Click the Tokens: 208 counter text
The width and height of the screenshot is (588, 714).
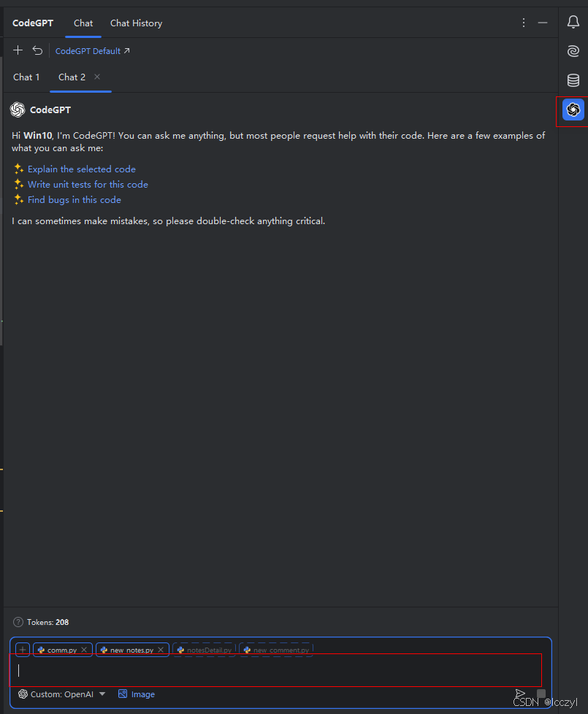click(x=47, y=622)
